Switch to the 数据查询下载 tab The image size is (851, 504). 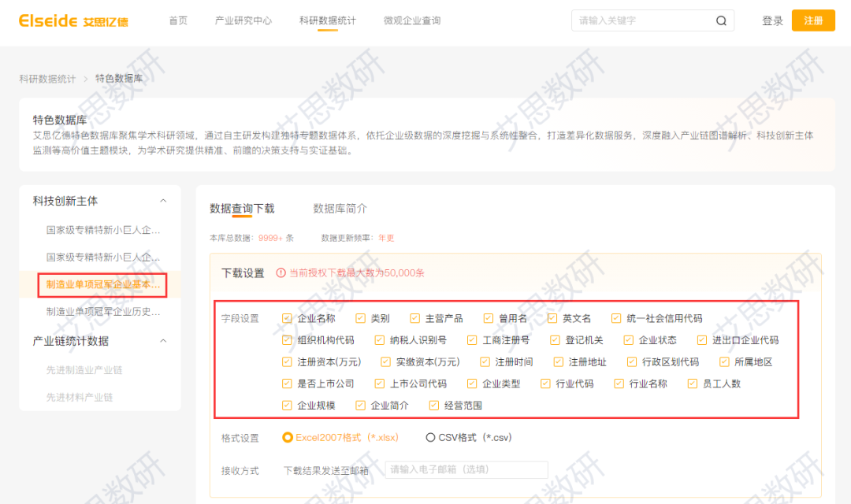tap(242, 209)
